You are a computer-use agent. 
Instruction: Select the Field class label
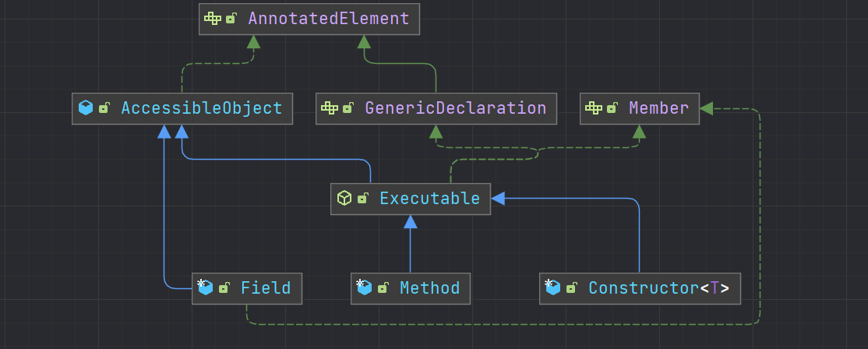[265, 288]
